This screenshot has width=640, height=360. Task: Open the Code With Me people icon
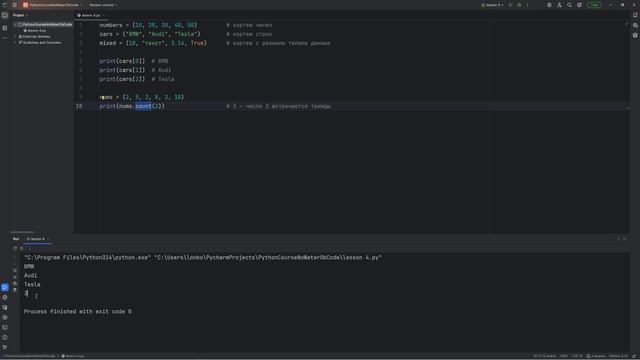point(559,5)
